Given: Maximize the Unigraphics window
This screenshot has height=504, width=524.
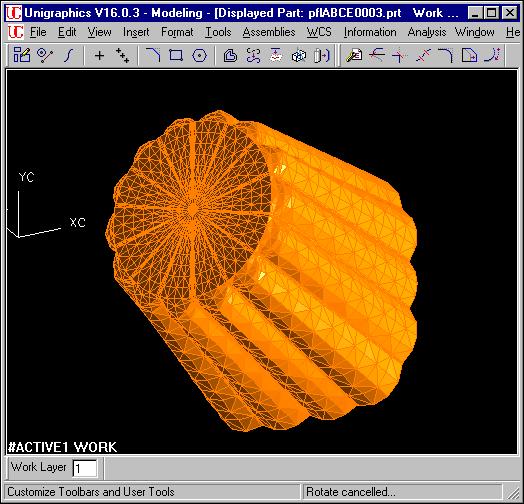Looking at the screenshot, I should 492,13.
